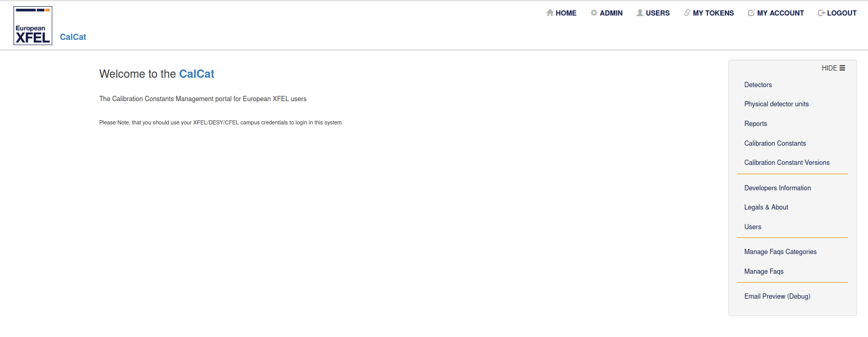
Task: Click the 'Calibration Constants Management portal' description text
Action: pyautogui.click(x=203, y=99)
